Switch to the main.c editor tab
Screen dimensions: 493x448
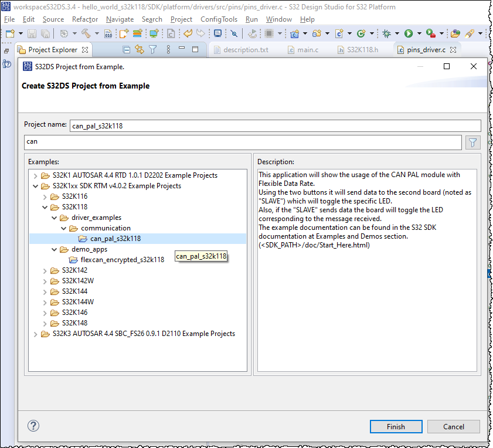tap(304, 50)
